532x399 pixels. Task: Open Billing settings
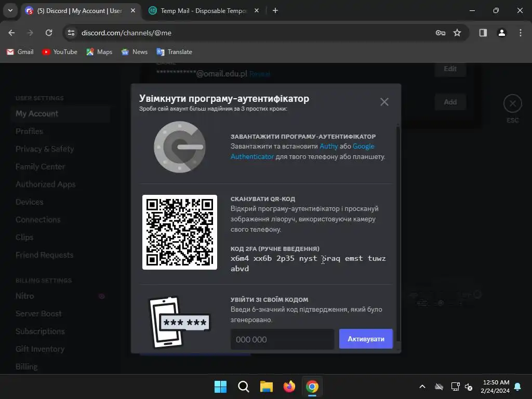click(61, 366)
